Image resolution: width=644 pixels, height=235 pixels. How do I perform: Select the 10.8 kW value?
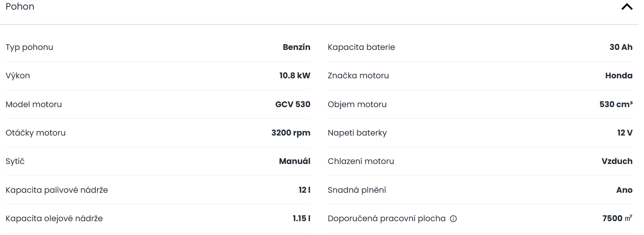pos(295,76)
